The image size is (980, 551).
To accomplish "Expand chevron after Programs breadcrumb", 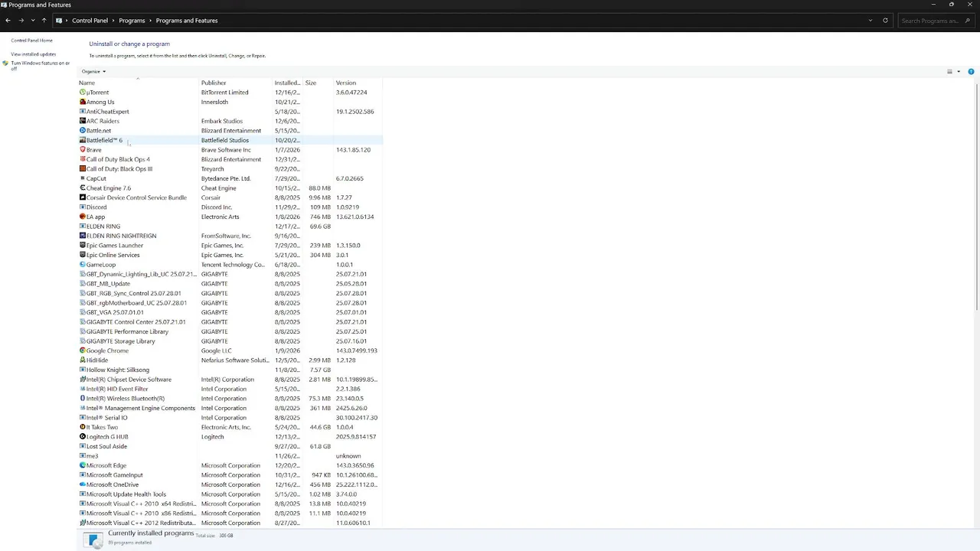I will click(x=150, y=21).
